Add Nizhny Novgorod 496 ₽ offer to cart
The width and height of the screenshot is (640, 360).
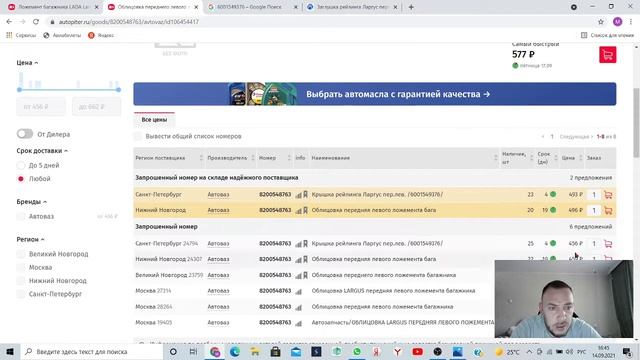tap(608, 210)
